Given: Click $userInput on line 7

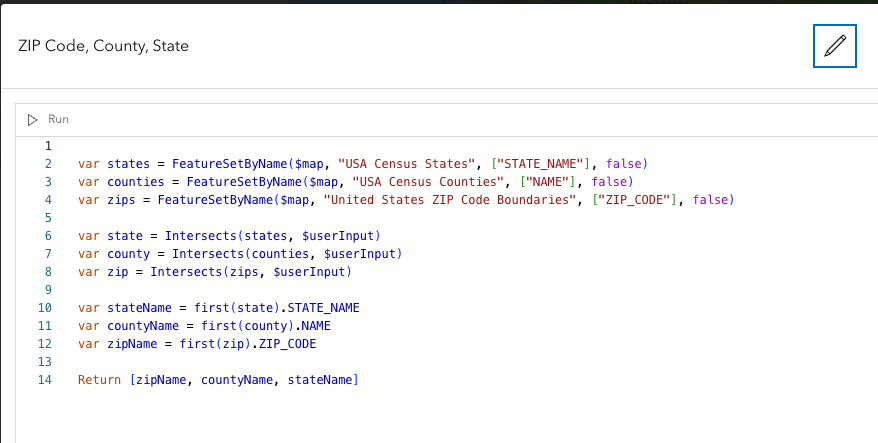Looking at the screenshot, I should (360, 254).
